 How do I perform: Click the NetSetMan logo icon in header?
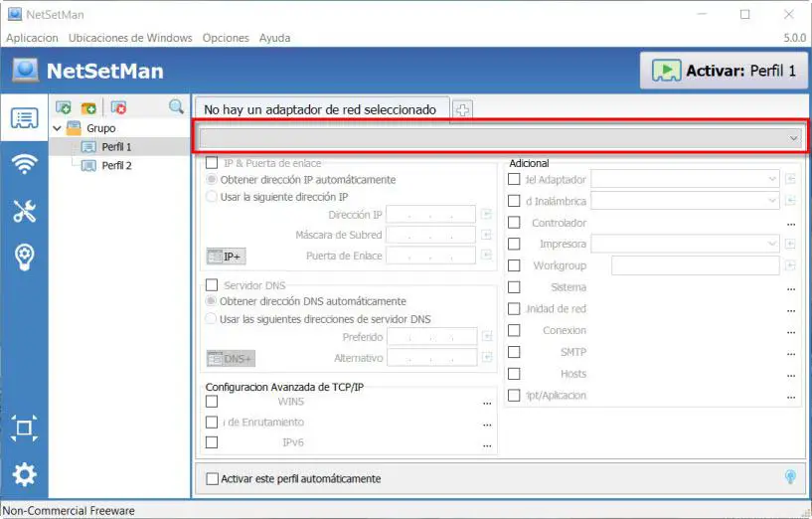[26, 70]
